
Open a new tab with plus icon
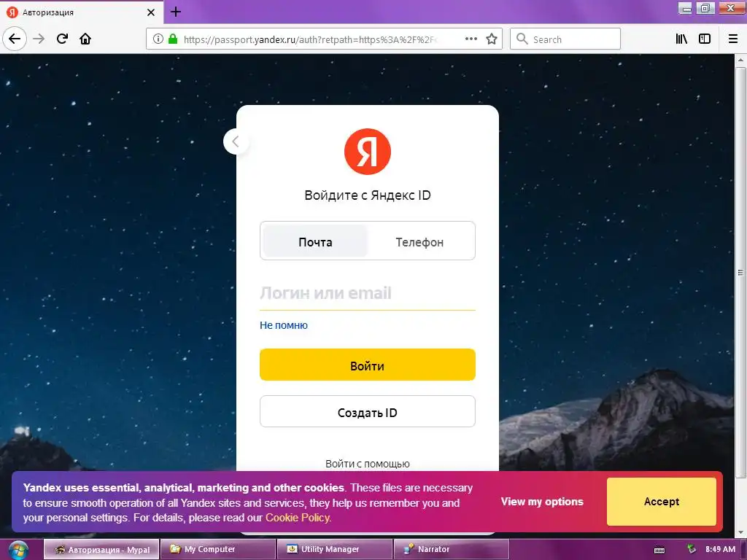[176, 12]
